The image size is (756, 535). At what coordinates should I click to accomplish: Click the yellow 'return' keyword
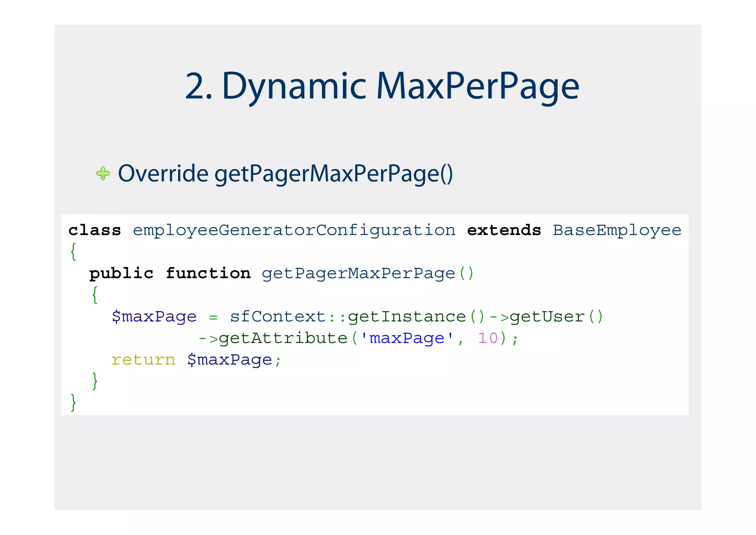144,360
